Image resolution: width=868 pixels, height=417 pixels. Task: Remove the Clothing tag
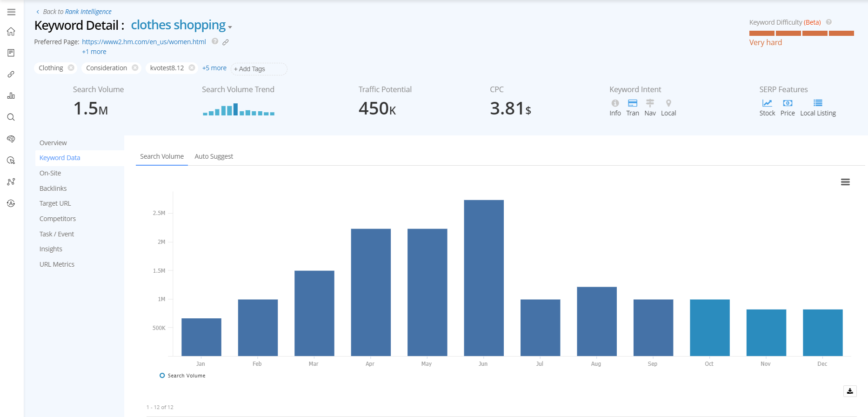(x=71, y=68)
